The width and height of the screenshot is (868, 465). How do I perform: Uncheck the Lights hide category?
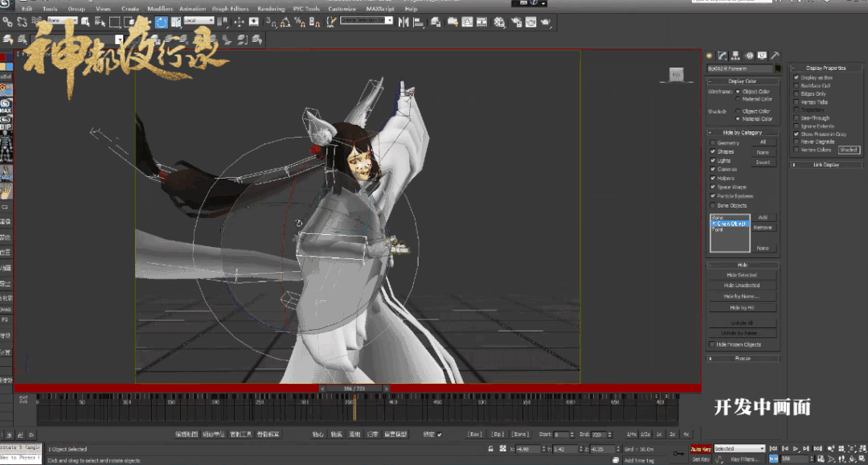[713, 160]
